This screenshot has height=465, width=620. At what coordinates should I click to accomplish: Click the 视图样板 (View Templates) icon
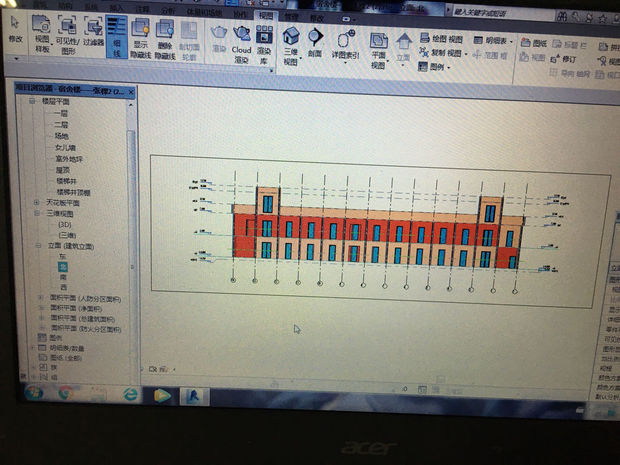point(42,34)
